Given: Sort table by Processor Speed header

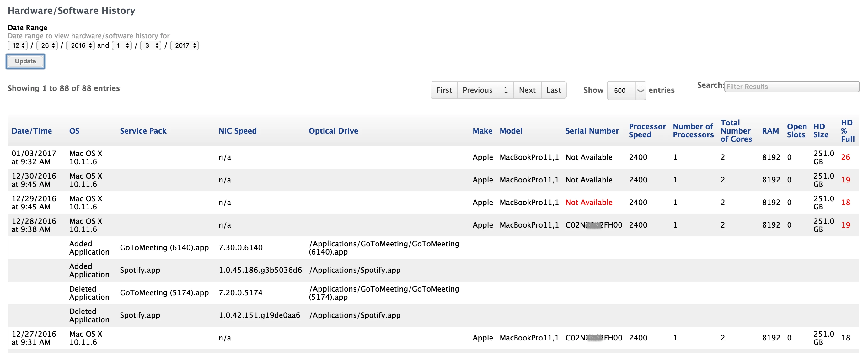Looking at the screenshot, I should (647, 130).
